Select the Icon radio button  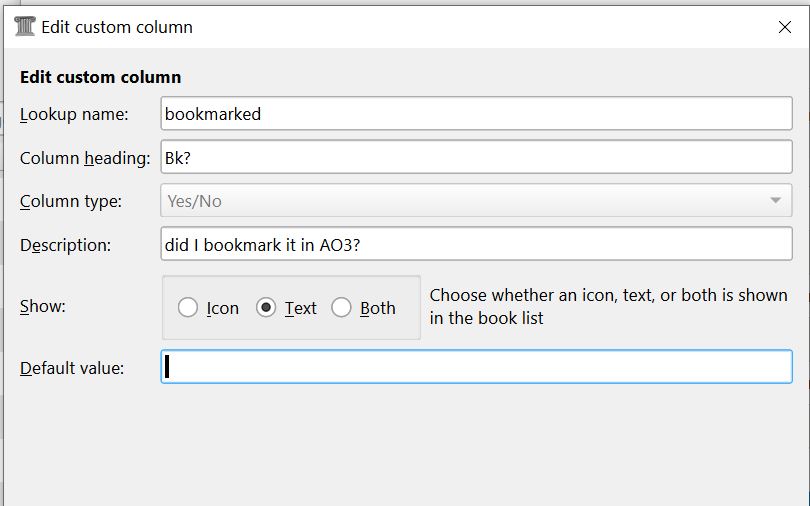188,308
